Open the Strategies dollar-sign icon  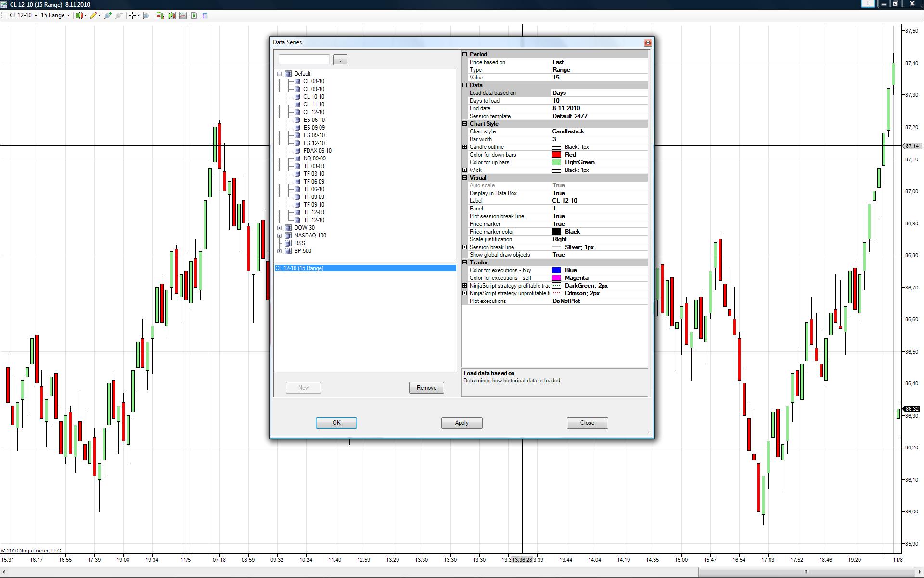[194, 15]
